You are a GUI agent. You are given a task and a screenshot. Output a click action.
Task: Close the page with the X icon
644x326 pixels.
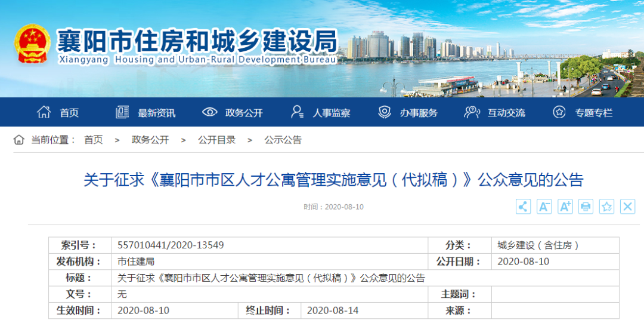[x=627, y=207]
